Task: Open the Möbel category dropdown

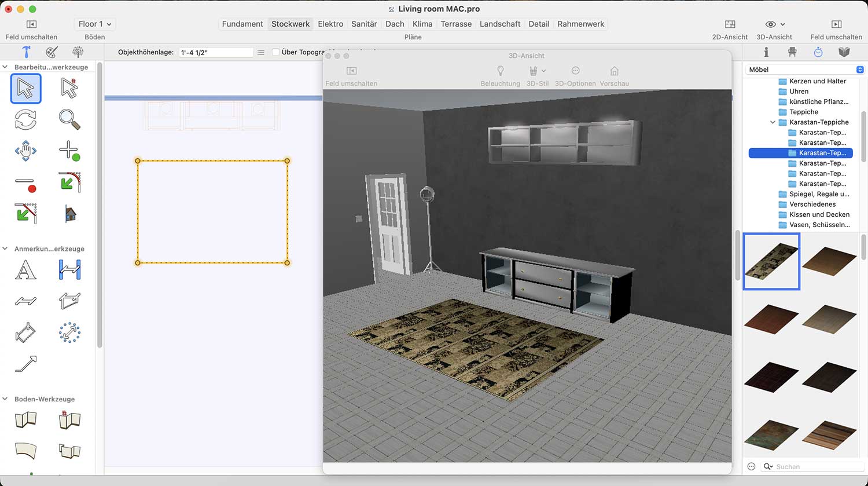Action: (x=805, y=70)
